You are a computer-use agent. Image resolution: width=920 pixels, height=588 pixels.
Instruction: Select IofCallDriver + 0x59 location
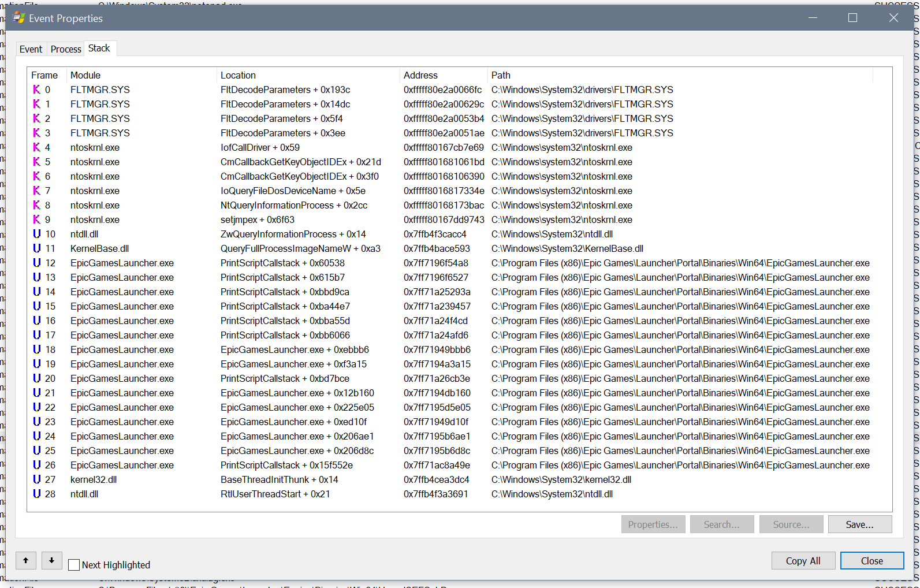[260, 147]
